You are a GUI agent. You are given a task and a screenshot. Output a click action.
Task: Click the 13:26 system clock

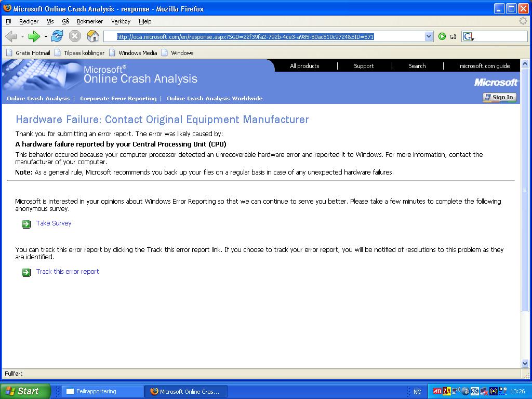[x=517, y=391]
